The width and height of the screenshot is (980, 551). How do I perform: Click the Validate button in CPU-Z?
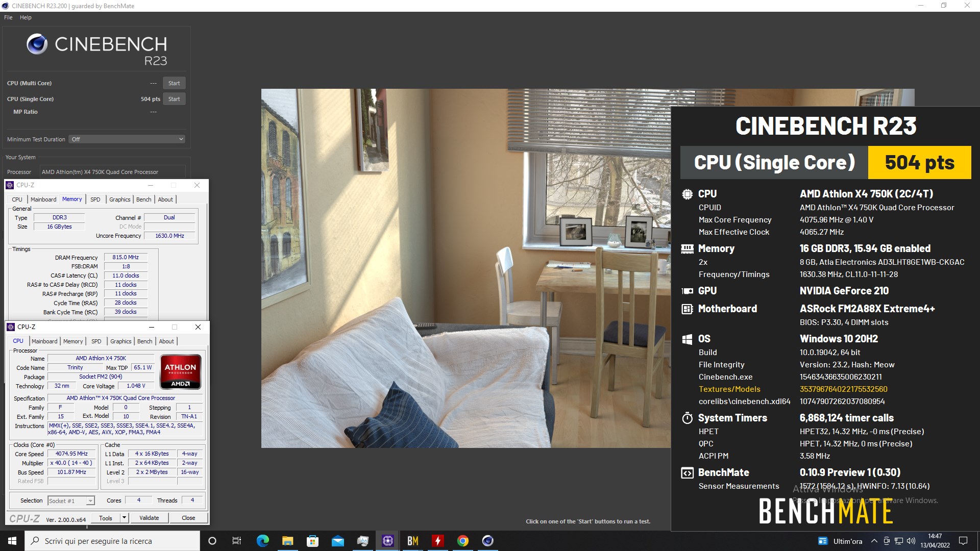149,518
